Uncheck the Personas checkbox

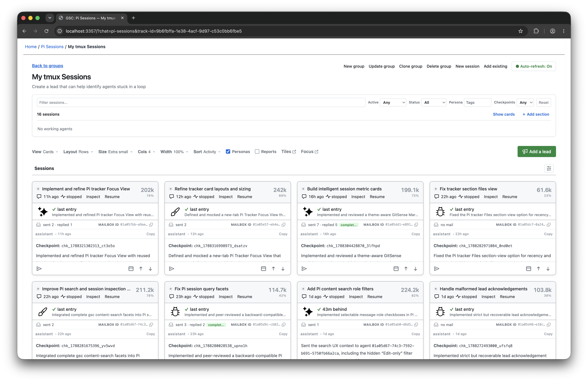[228, 151]
